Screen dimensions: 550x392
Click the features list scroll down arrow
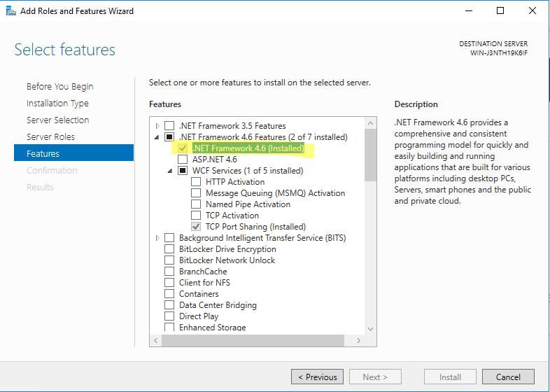[370, 329]
